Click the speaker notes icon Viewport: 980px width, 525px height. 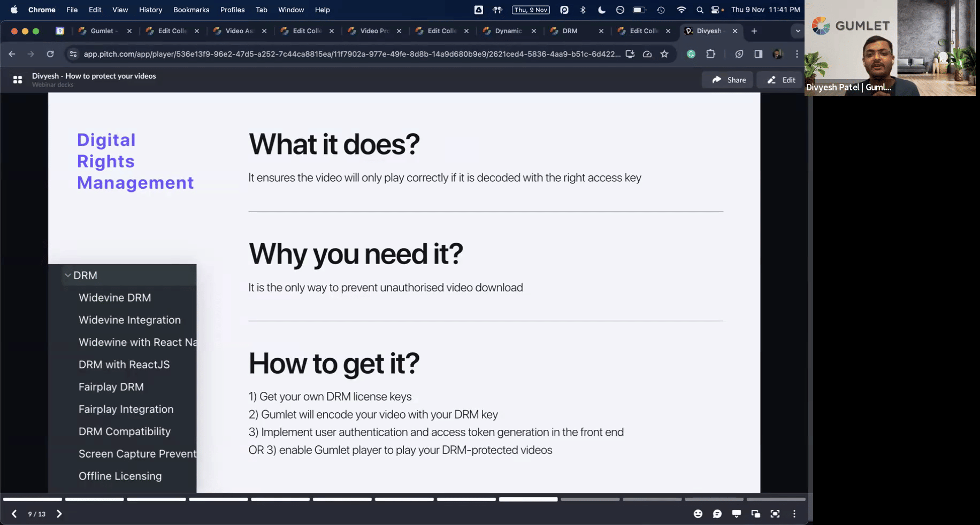click(737, 514)
